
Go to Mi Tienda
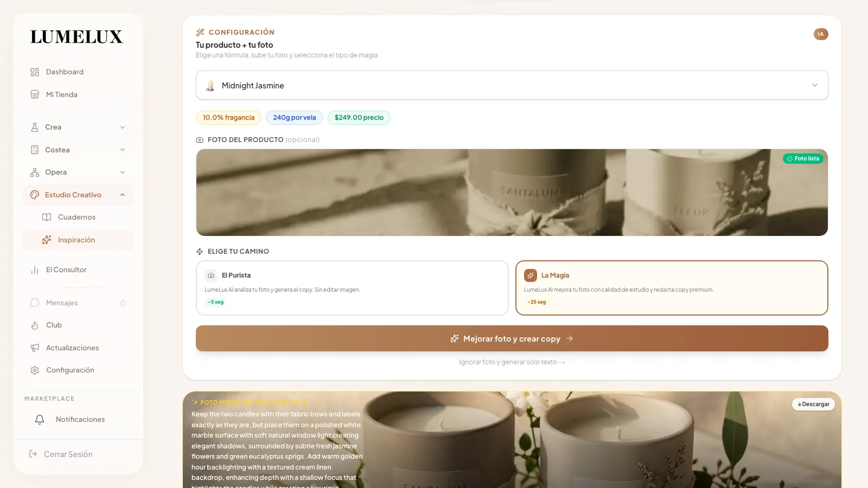pos(62,94)
